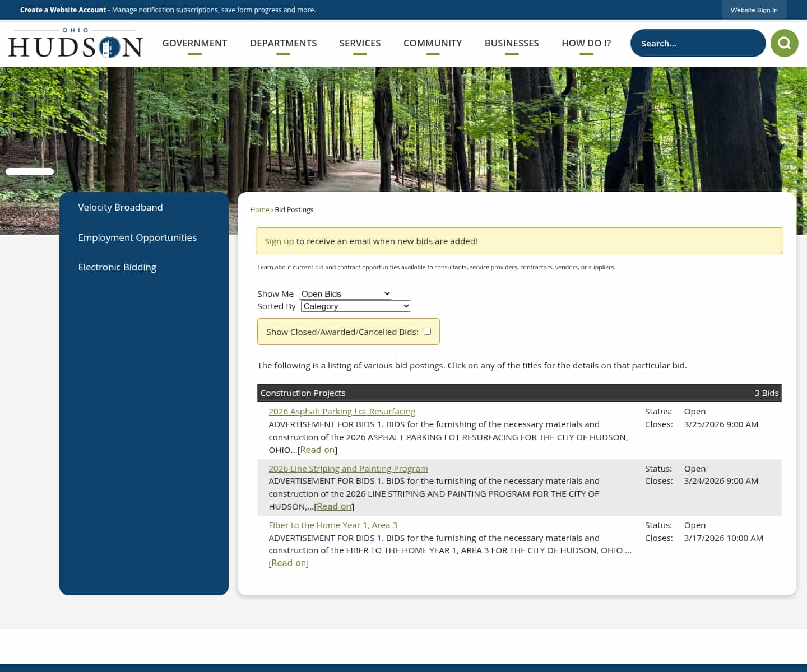Click the search magnifying glass icon
The height and width of the screenshot is (672, 807).
point(784,43)
